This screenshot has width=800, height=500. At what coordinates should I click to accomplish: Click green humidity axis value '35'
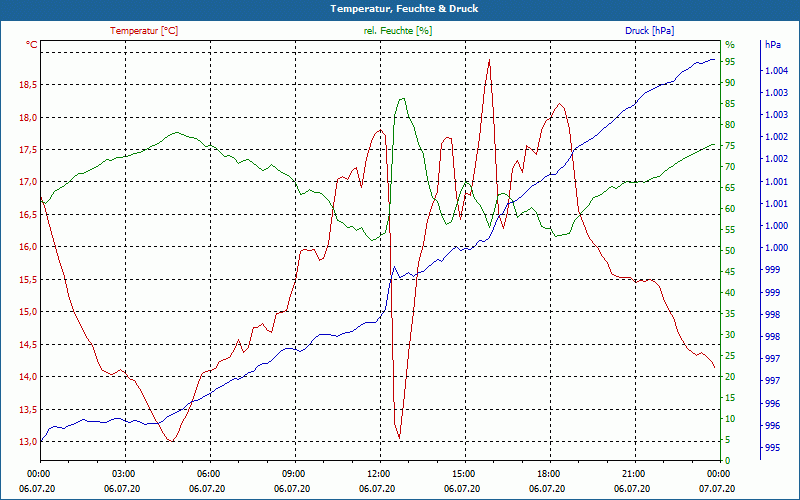(x=730, y=314)
